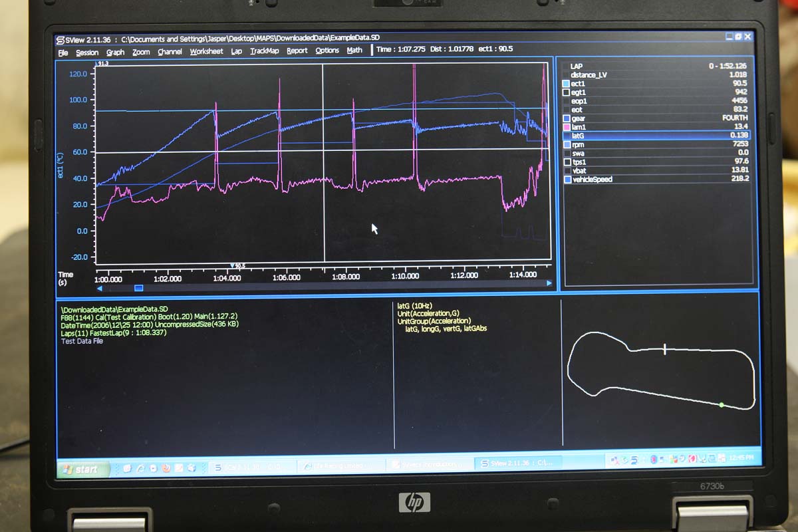Open the Channel menu
The width and height of the screenshot is (798, 532).
coord(170,52)
